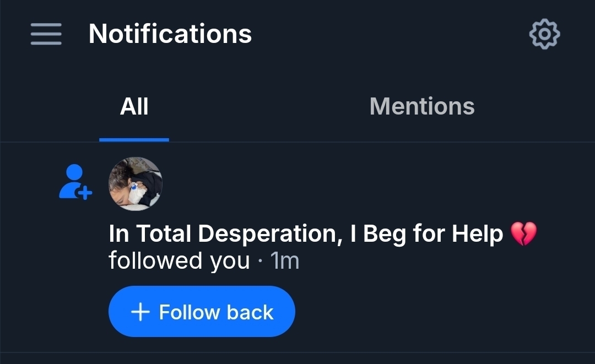This screenshot has height=364, width=595.
Task: Click the word "Beg" in follower name
Action: coord(385,234)
